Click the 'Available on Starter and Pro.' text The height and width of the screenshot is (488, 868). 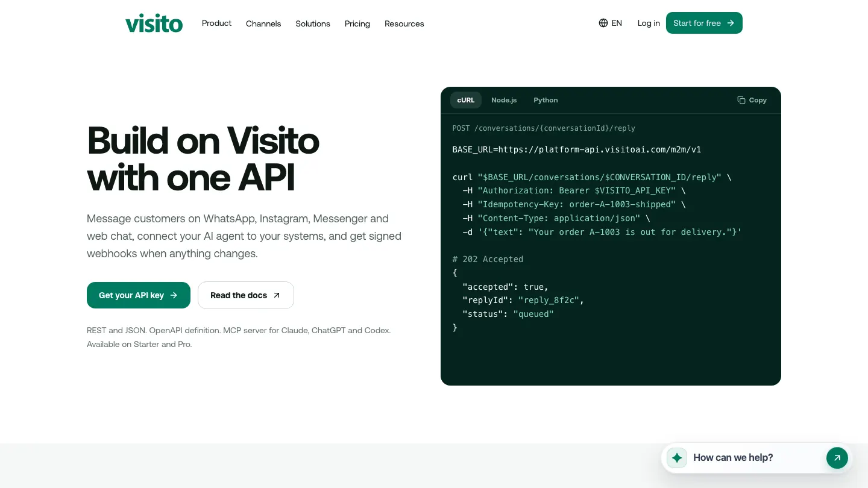[139, 344]
